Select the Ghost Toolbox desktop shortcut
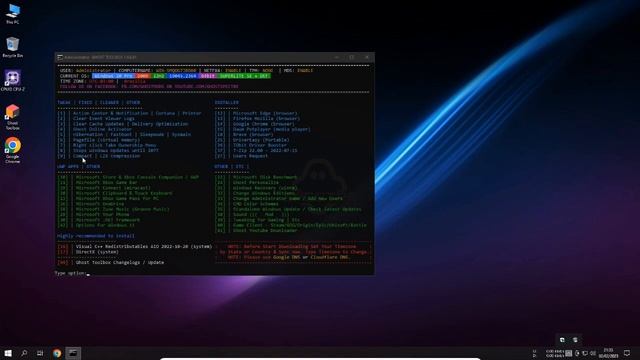Screen dimensions: 640x360 (13, 116)
